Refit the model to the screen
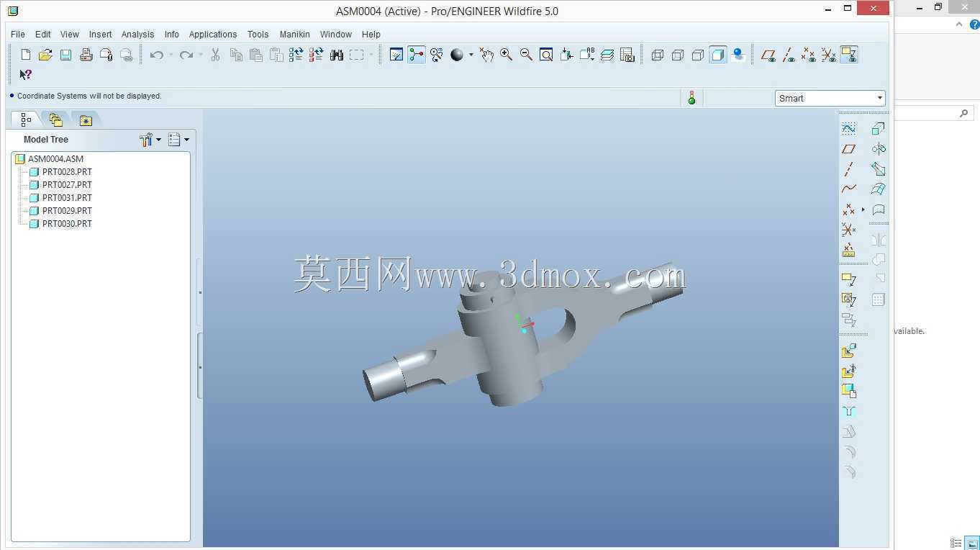This screenshot has height=550, width=980. pyautogui.click(x=546, y=55)
